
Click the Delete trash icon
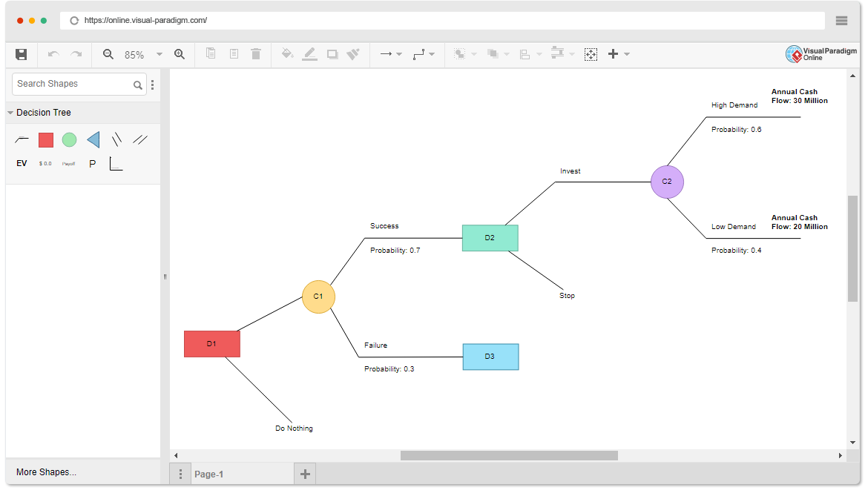point(256,53)
